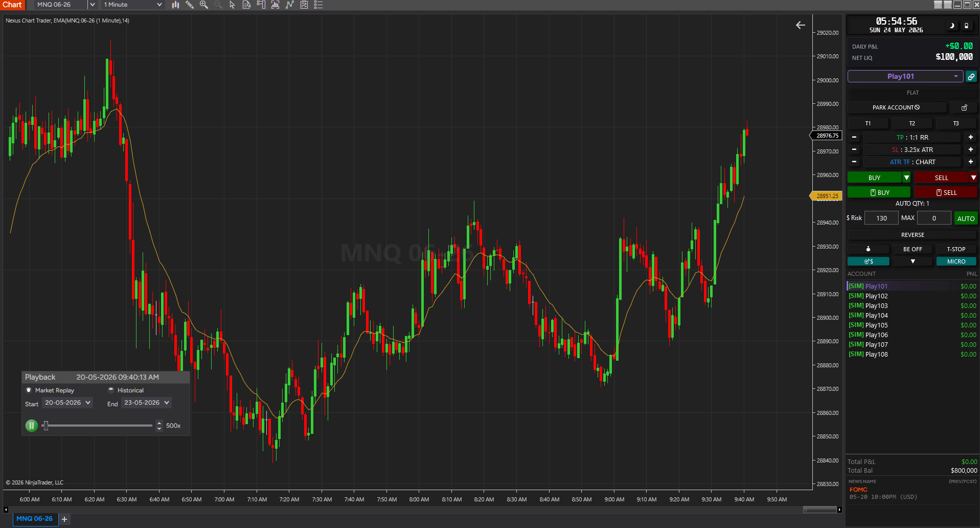The height and width of the screenshot is (528, 980).
Task: Add a new chart tab with plus
Action: [64, 519]
